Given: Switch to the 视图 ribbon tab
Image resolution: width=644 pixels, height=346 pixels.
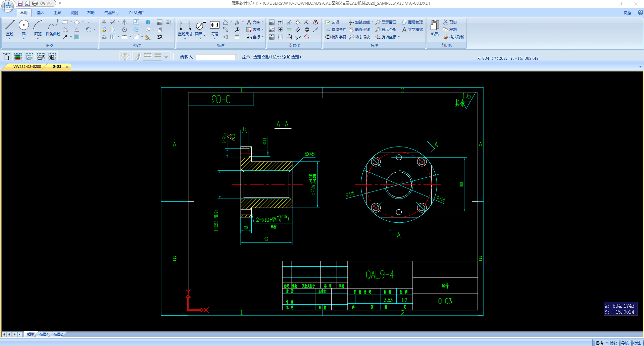Looking at the screenshot, I should point(74,13).
